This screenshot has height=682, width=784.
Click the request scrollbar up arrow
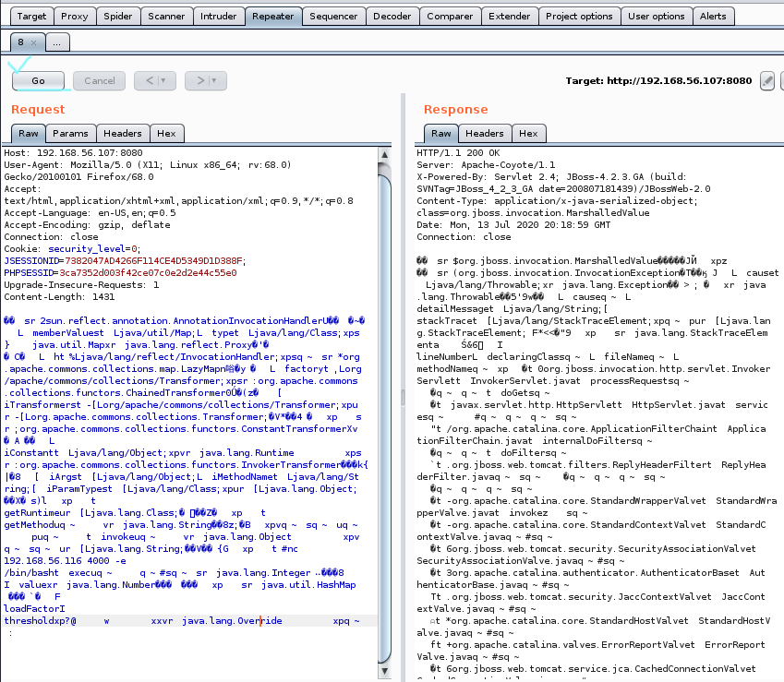pos(384,154)
